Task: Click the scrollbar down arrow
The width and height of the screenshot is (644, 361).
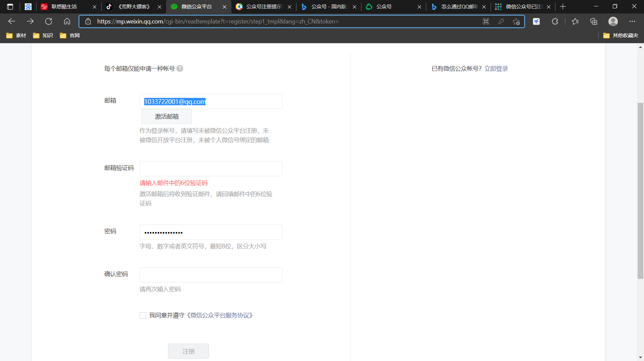Action: click(640, 357)
